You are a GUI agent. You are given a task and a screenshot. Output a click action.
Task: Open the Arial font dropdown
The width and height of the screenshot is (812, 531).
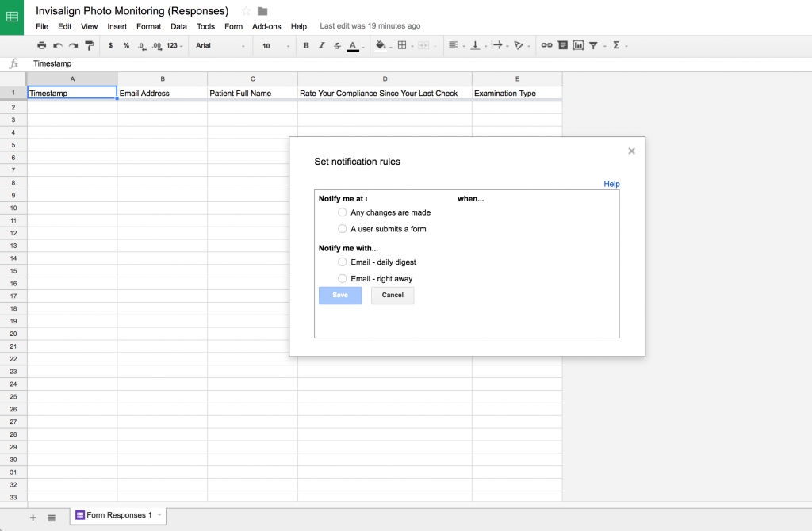220,45
